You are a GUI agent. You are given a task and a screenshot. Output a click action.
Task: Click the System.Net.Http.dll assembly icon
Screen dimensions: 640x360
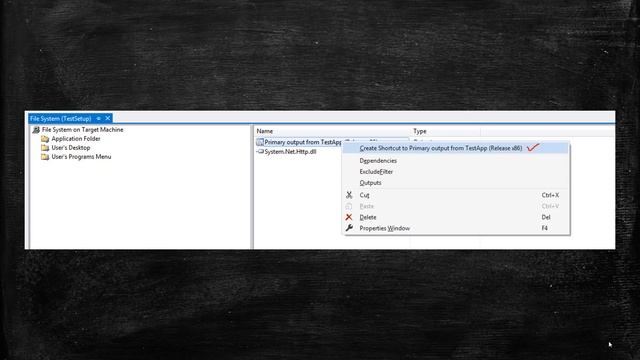point(260,151)
